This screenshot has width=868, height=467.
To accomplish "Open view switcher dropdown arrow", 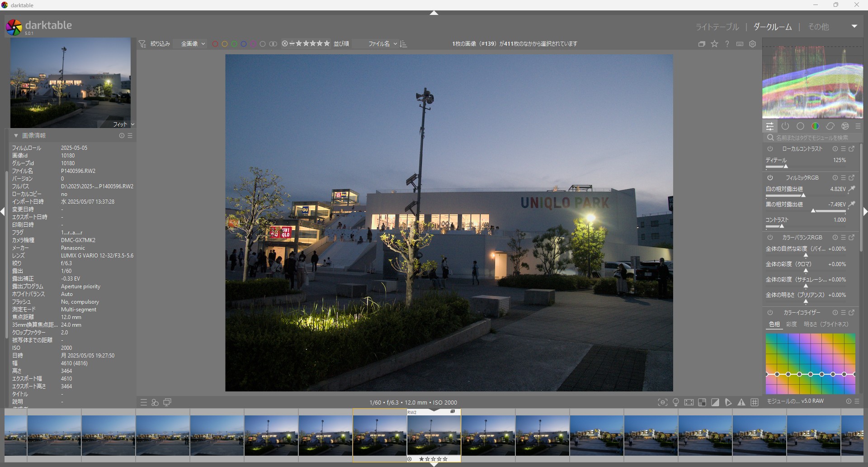I will [854, 26].
